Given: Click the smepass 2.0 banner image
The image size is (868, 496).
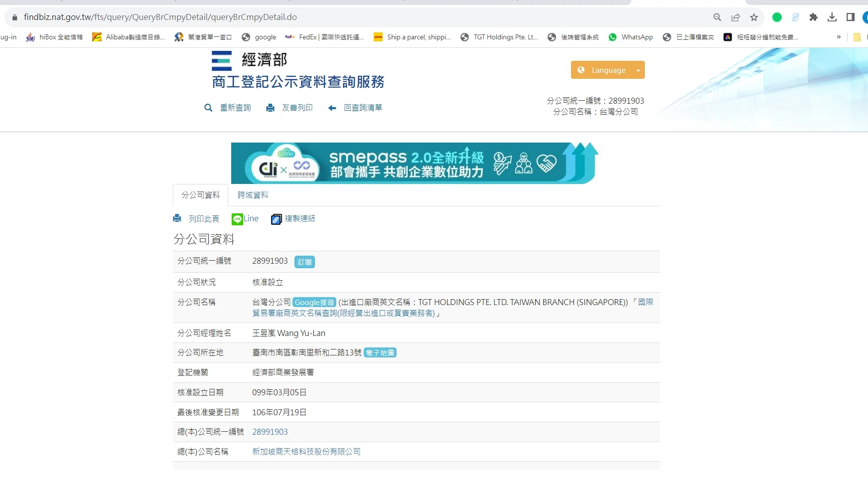Looking at the screenshot, I should (x=415, y=163).
